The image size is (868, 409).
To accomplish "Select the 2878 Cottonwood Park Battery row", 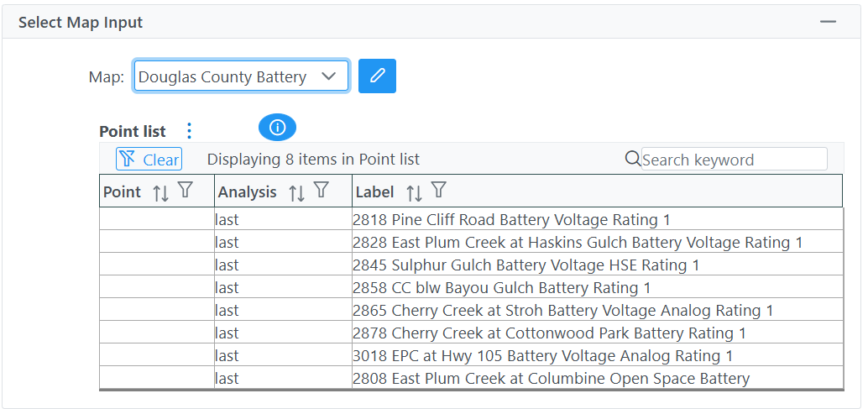I will click(x=471, y=333).
